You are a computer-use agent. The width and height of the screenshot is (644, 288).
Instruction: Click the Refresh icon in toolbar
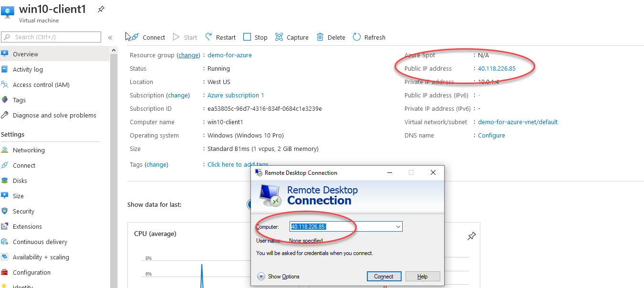click(357, 37)
